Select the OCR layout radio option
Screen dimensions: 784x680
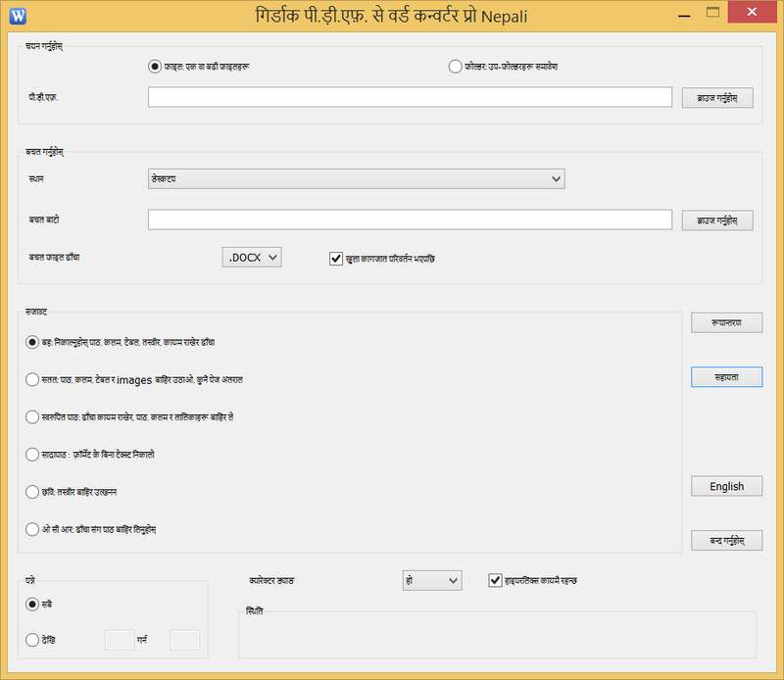(x=32, y=529)
